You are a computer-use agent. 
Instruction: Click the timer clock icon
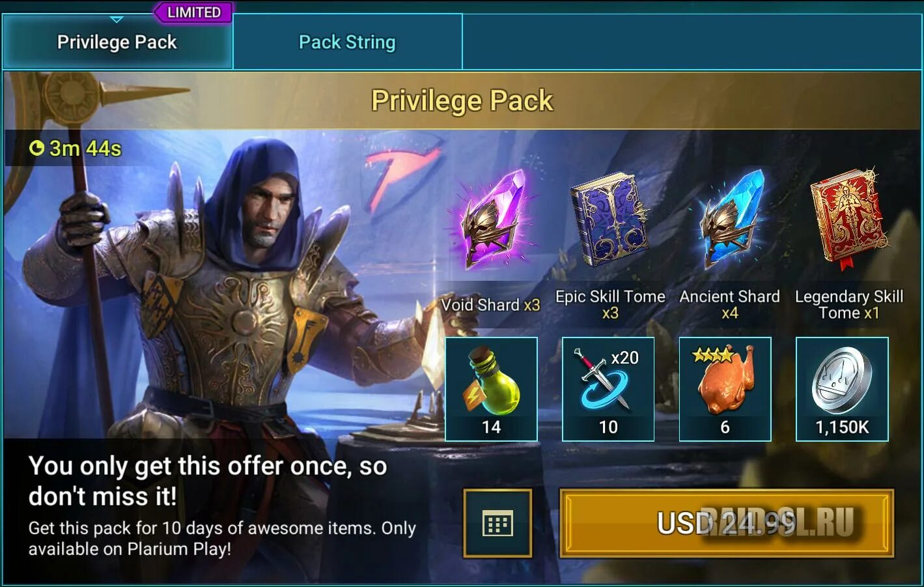click(36, 148)
